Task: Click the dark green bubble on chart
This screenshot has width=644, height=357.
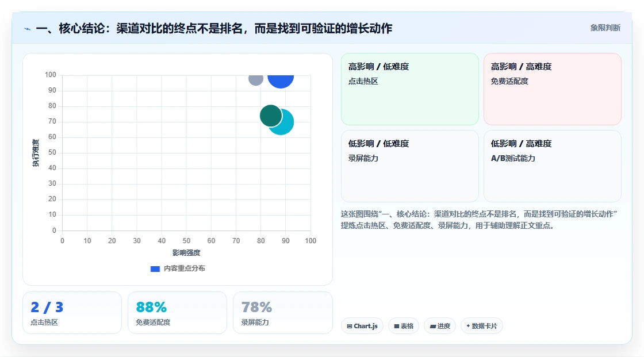Action: pos(271,116)
